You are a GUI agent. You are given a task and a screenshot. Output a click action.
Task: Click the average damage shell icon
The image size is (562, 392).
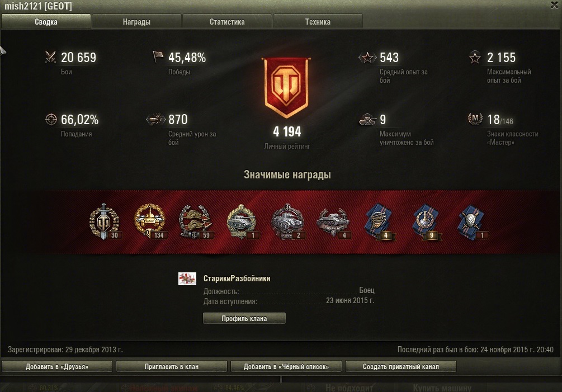pyautogui.click(x=155, y=119)
